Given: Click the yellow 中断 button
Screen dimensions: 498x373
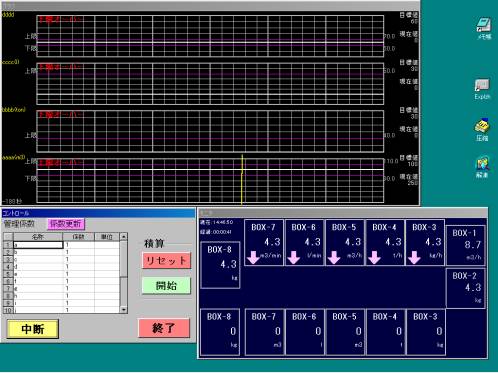Looking at the screenshot, I should coord(33,329).
